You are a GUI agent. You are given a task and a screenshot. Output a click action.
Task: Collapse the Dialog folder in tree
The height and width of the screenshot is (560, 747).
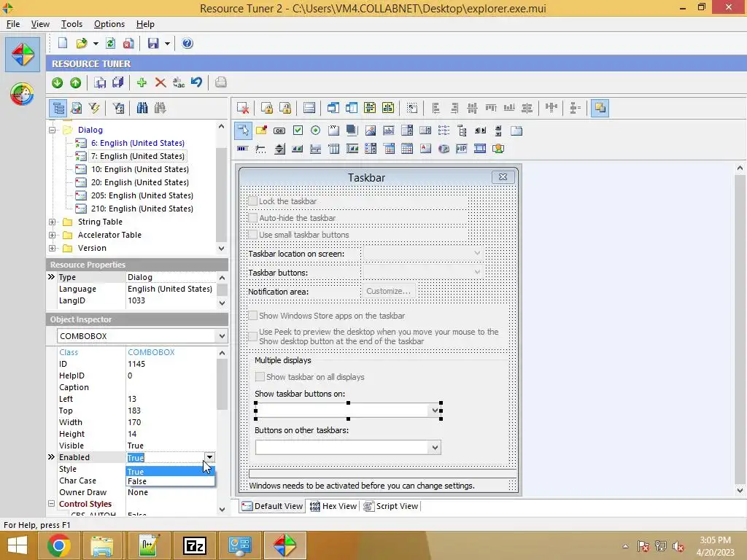tap(53, 130)
